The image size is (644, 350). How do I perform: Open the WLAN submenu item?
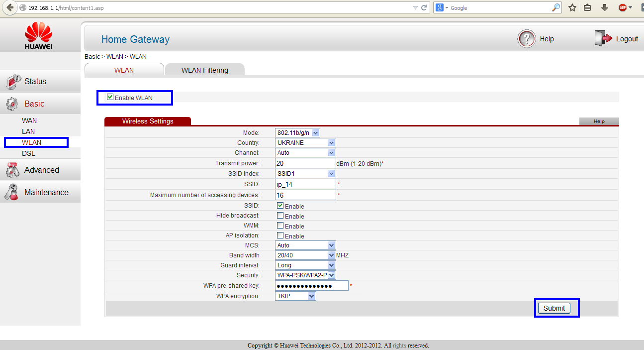31,142
